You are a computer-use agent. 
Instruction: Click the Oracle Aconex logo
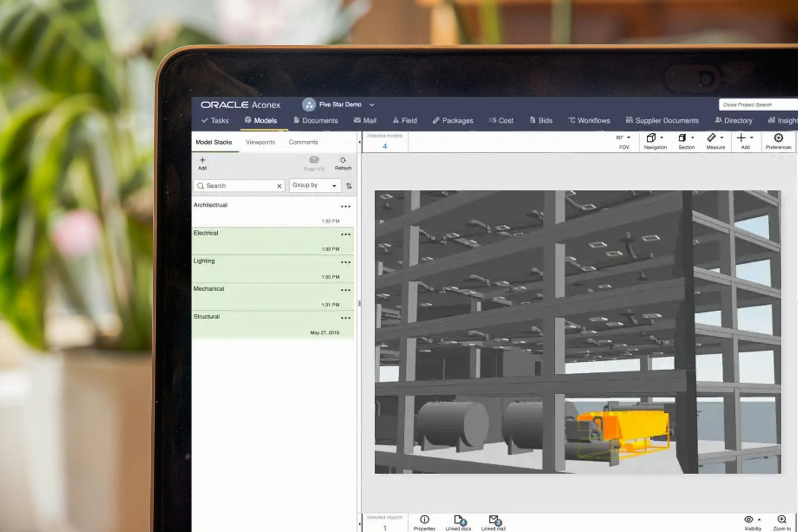tap(240, 105)
